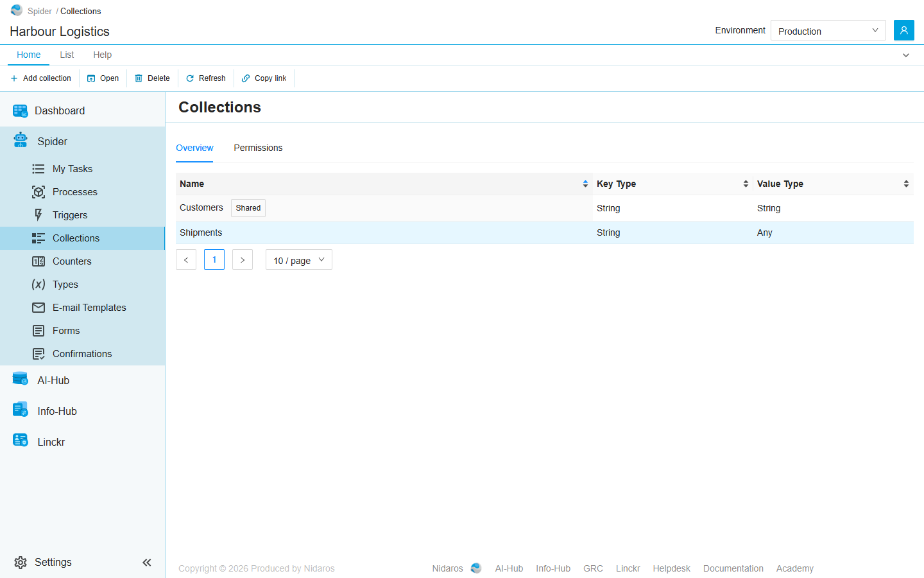Click the Forms icon

click(38, 331)
